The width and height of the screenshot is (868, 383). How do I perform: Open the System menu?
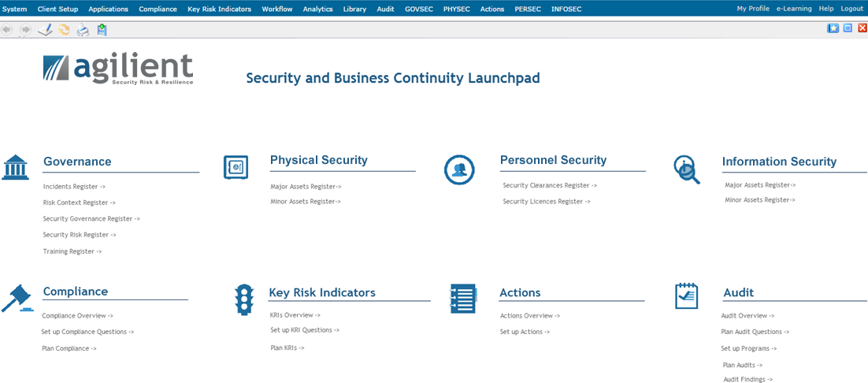(x=14, y=9)
